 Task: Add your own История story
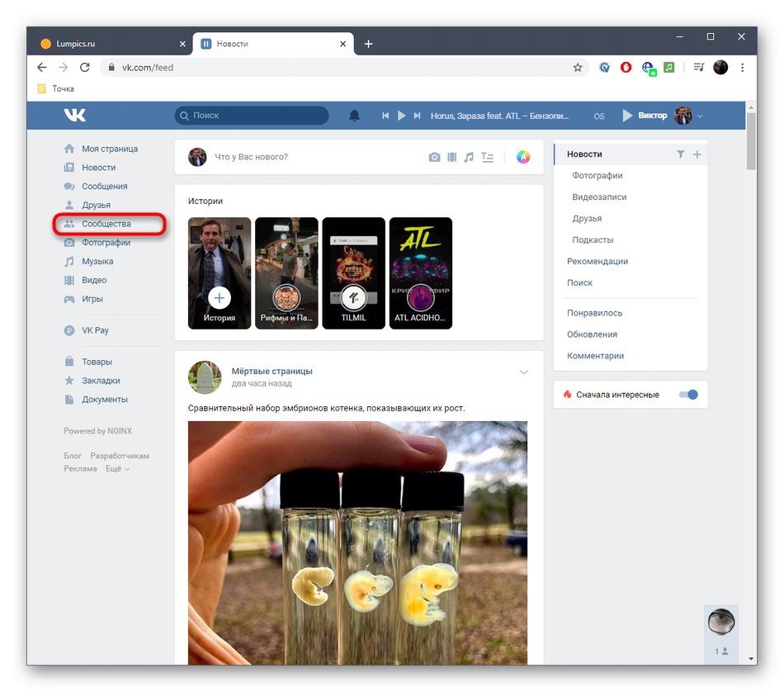point(219,273)
